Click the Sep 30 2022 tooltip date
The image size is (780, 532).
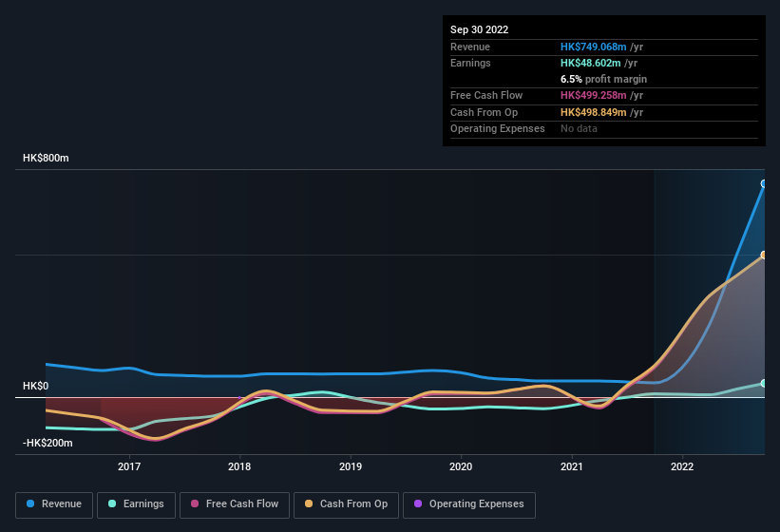(x=479, y=29)
